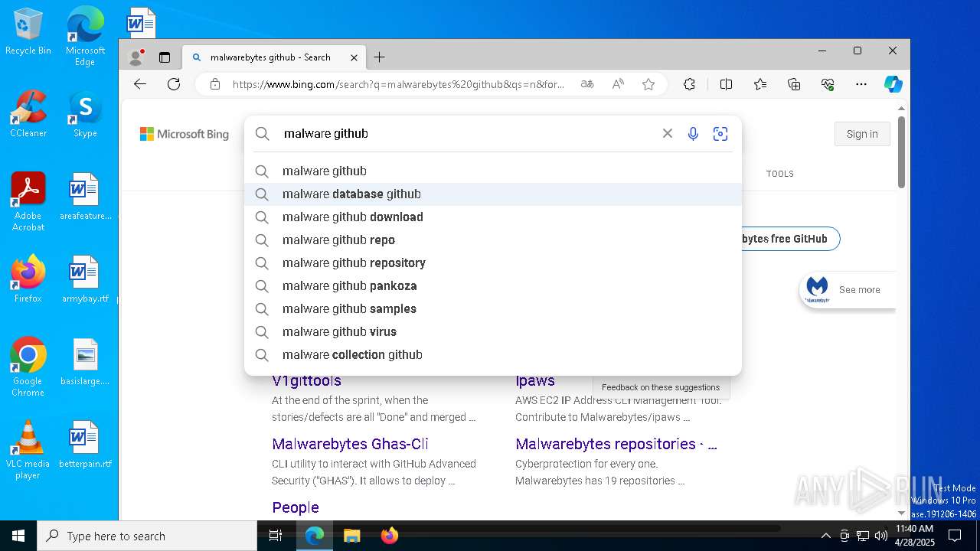
Task: Click the malwarebytes free GitHub chip
Action: point(790,239)
